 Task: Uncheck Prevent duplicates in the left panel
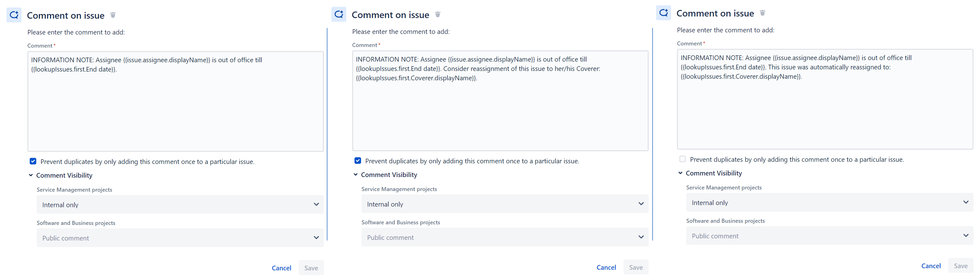(33, 161)
